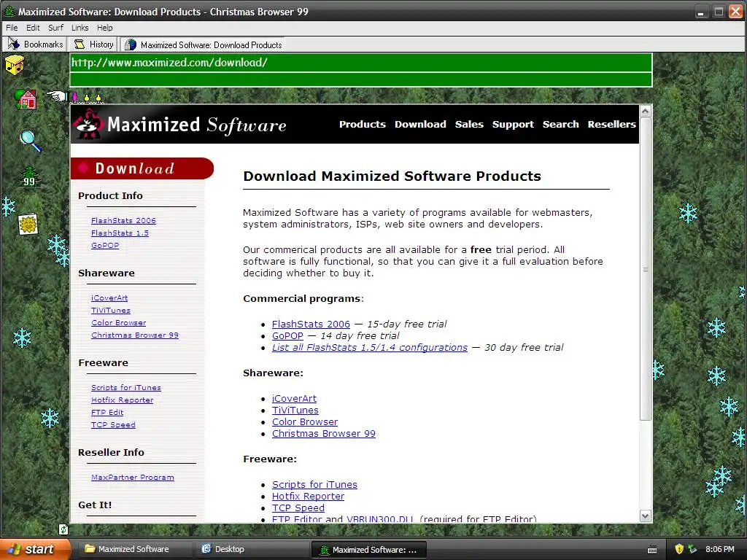
Task: Open Color Browser link in Shareware list
Action: coord(305,422)
